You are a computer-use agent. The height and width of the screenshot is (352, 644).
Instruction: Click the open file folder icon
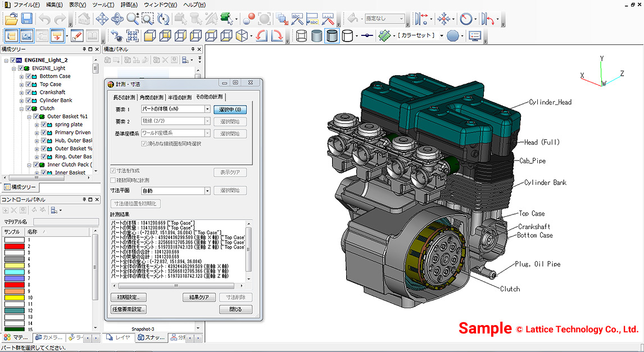[11, 19]
